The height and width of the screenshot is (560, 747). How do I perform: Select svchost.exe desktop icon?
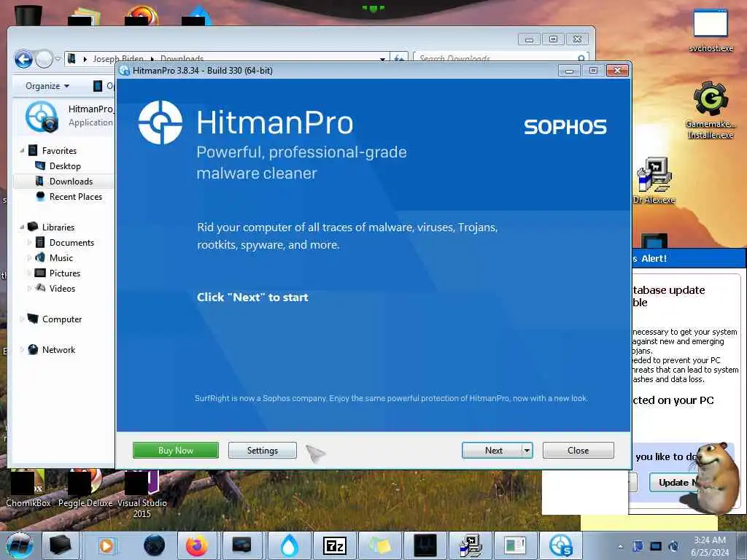click(x=711, y=31)
